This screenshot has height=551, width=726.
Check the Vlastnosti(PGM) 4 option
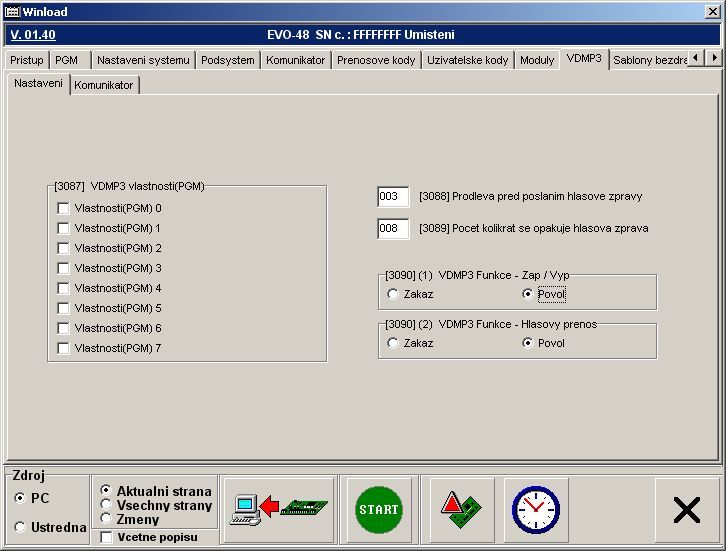point(63,288)
